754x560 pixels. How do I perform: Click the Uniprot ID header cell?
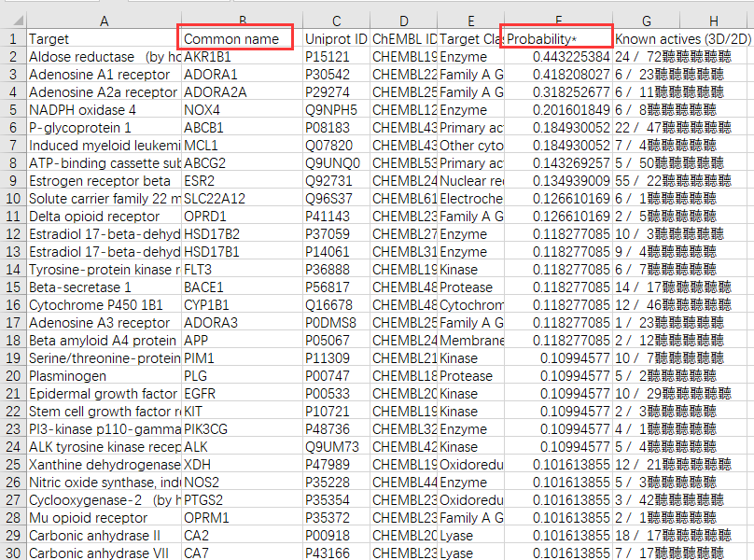[336, 39]
